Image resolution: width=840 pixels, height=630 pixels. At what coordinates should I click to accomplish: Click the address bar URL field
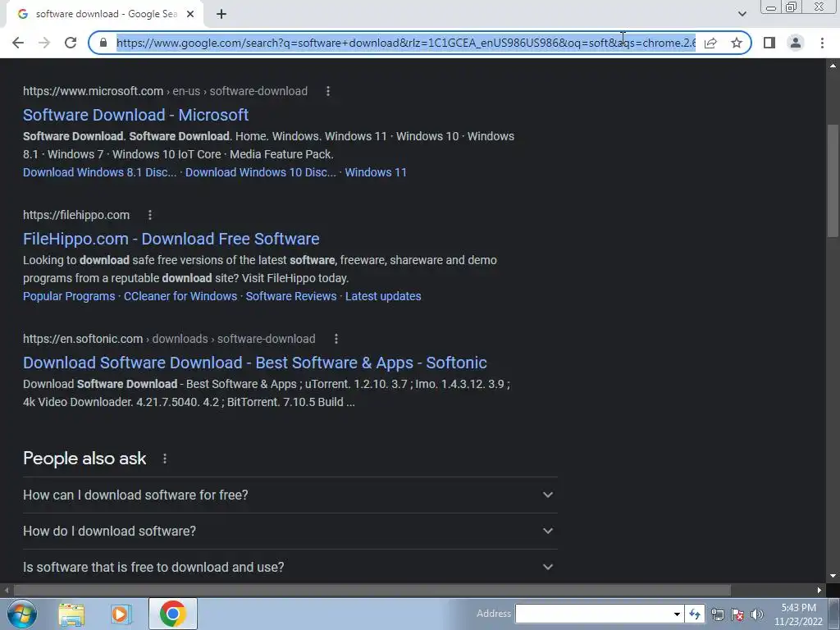(405, 43)
